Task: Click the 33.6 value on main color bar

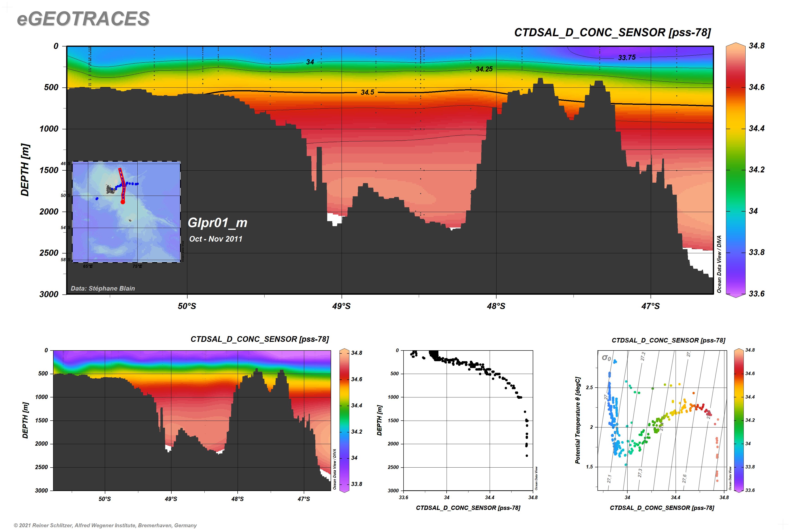Action: (x=757, y=294)
